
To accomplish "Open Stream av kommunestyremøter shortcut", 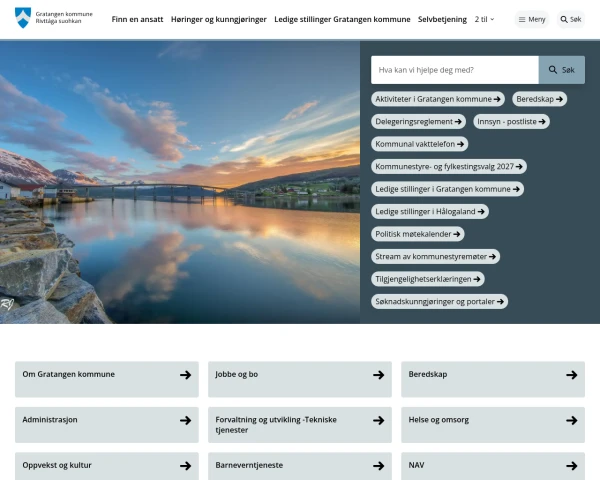I will 435,256.
